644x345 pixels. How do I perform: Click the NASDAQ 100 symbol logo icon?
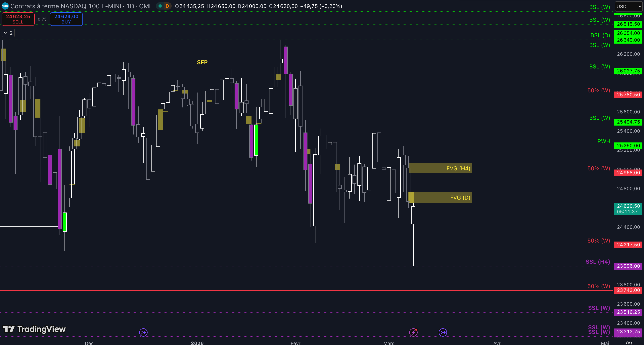(x=5, y=6)
